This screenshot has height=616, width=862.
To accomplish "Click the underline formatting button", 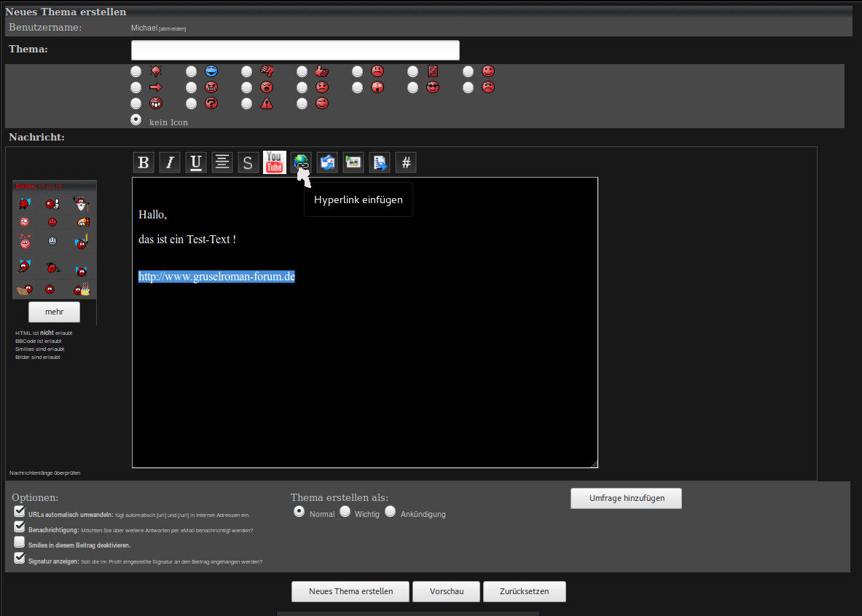I will tap(196, 162).
